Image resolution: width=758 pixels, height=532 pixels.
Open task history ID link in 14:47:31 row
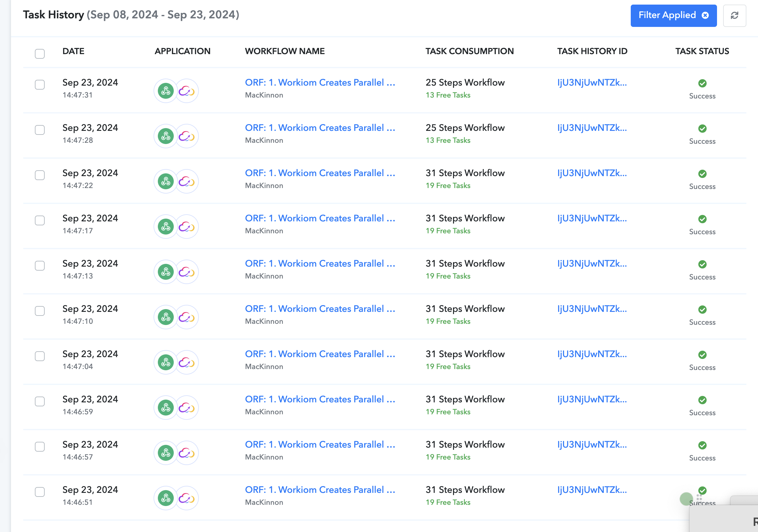coord(592,83)
